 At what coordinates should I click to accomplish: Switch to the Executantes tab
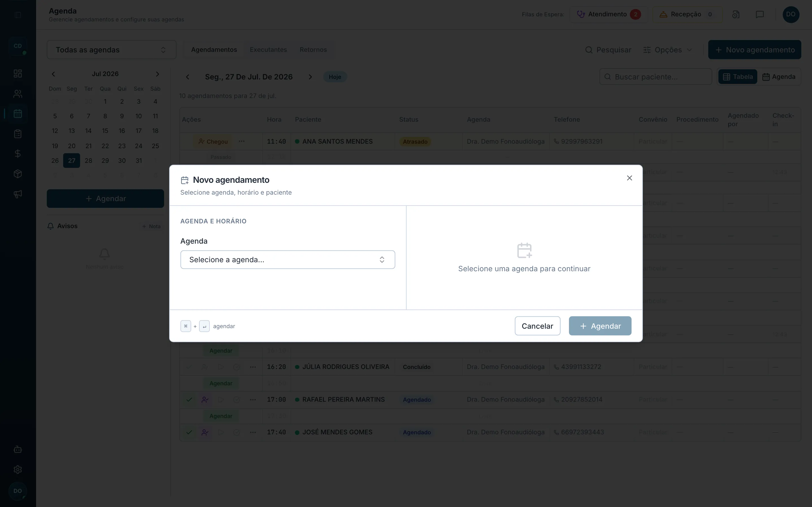(268, 50)
